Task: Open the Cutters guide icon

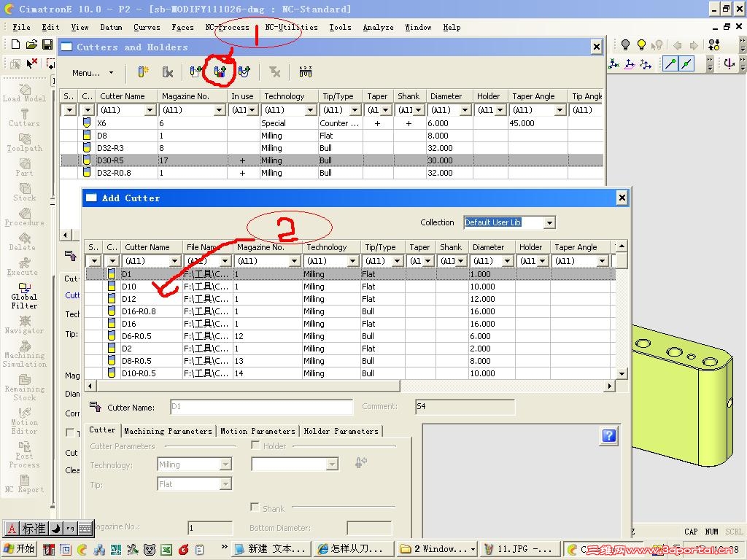Action: tap(24, 117)
